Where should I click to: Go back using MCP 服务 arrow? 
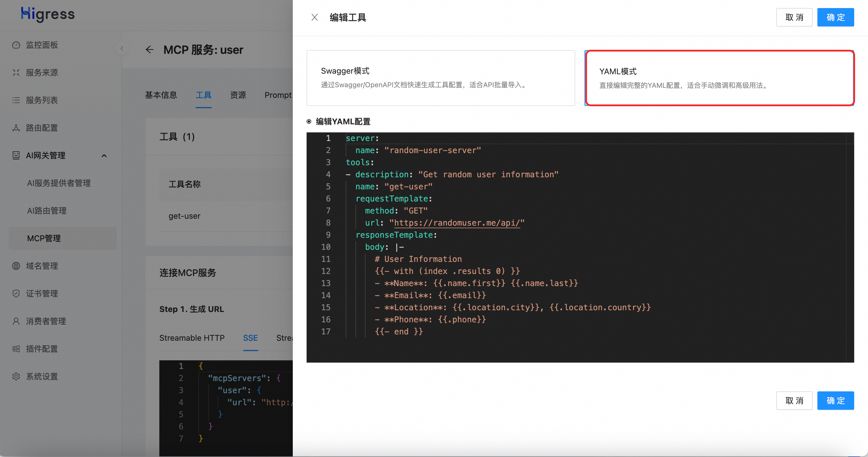coord(150,50)
